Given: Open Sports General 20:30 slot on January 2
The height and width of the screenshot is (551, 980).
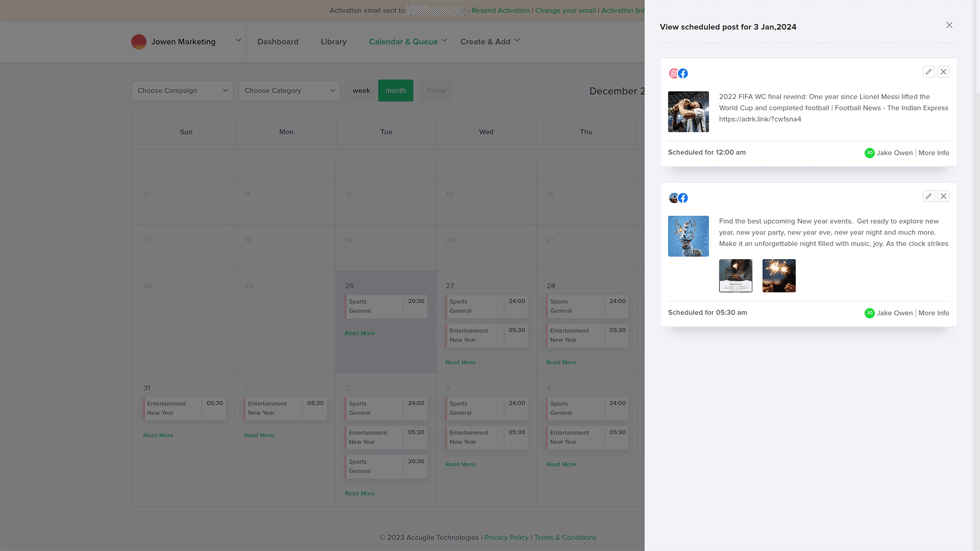Looking at the screenshot, I should click(386, 467).
